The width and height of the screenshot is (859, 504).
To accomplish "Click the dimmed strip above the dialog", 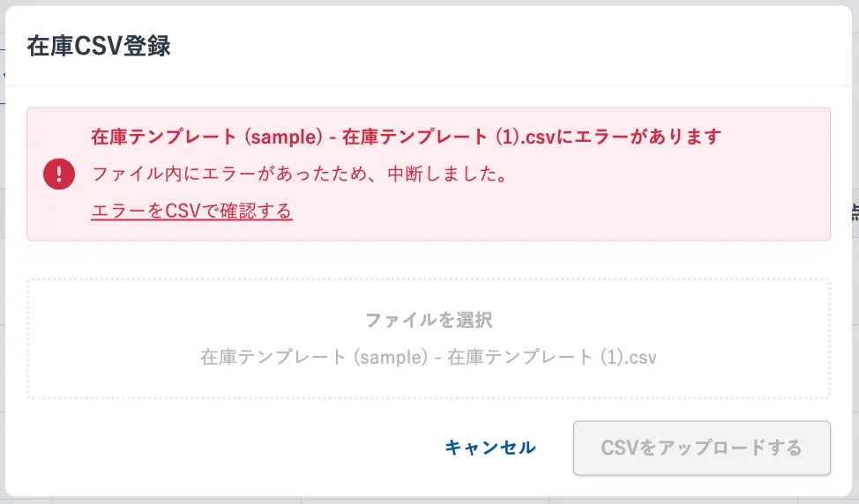I will coord(429,3).
